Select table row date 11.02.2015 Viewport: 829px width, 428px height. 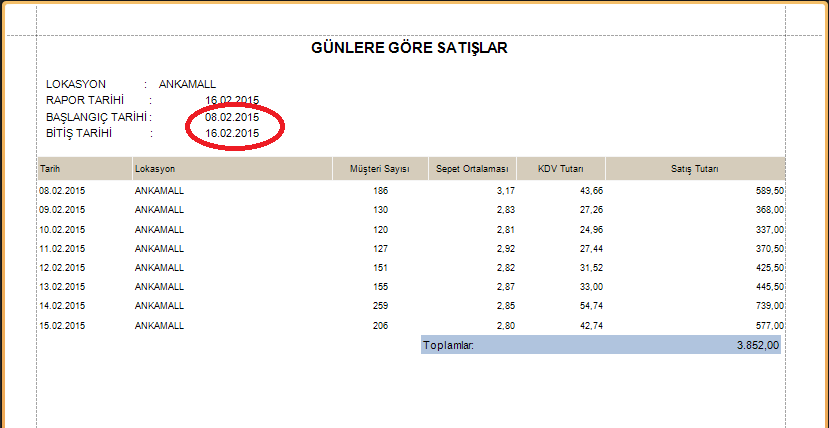(62, 248)
